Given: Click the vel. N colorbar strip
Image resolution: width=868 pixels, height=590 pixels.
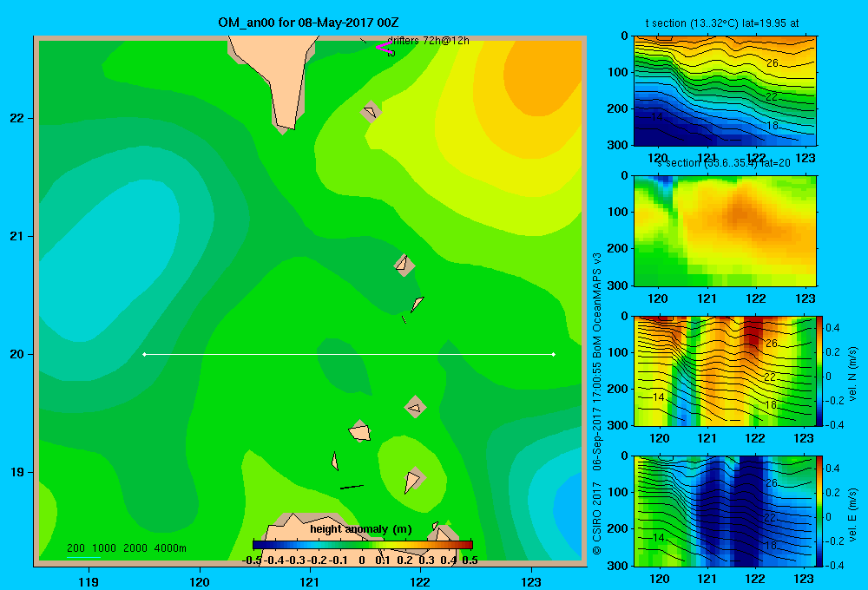Looking at the screenshot, I should 820,370.
